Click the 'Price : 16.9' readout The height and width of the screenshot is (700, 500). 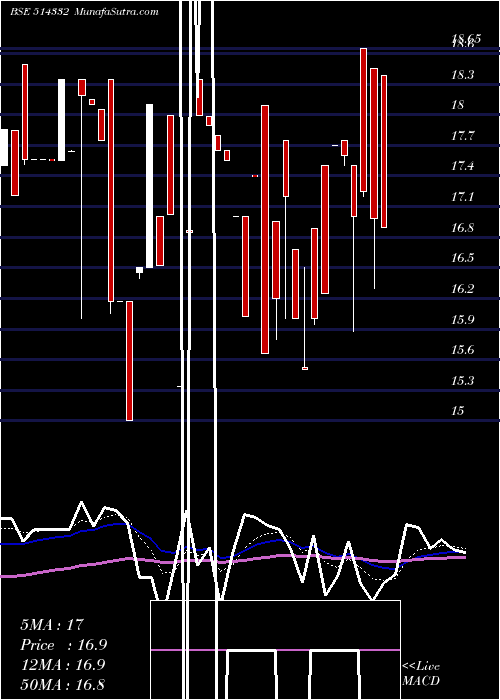[x=63, y=645]
